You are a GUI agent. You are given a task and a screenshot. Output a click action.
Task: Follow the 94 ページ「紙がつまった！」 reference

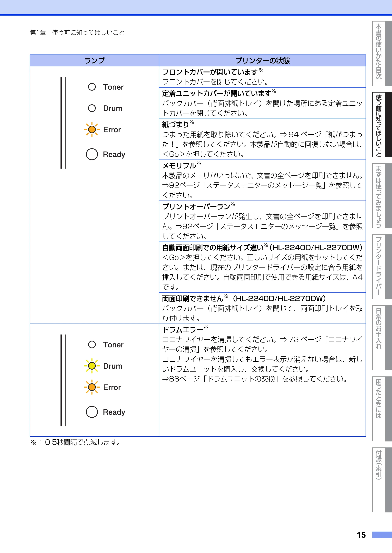(x=262, y=139)
